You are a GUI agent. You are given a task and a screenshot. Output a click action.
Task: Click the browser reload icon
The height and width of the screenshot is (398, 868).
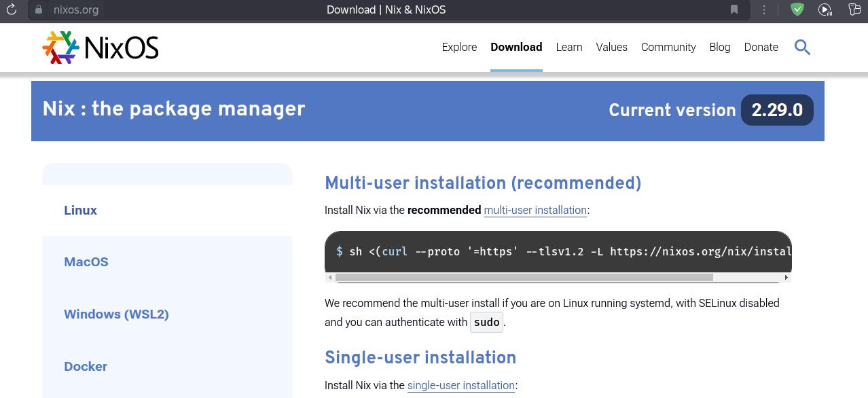(11, 10)
